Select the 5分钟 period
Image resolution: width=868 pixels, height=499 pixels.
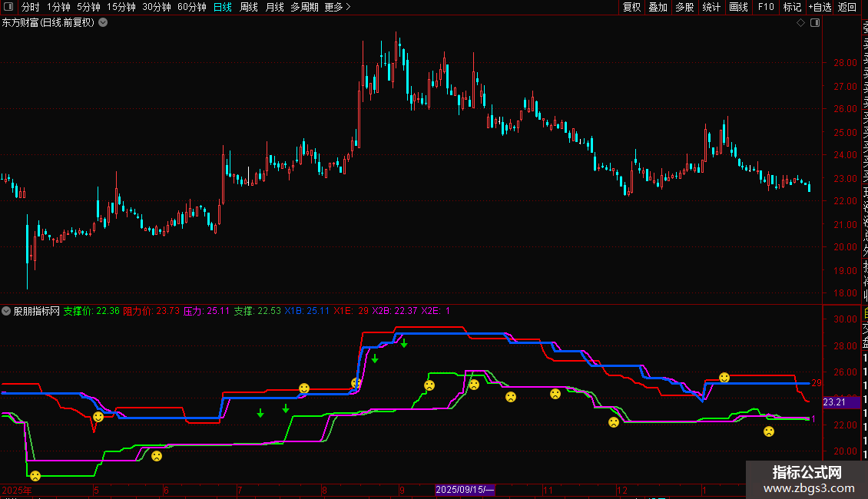point(88,7)
